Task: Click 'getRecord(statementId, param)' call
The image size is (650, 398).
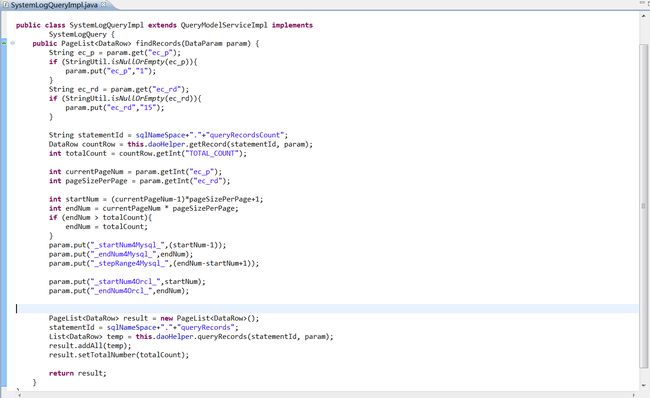Action: point(249,144)
